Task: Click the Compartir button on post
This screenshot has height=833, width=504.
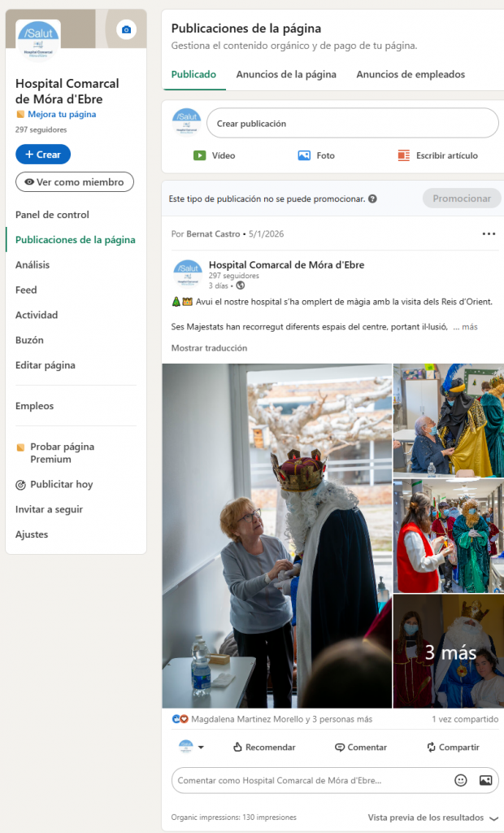Action: (453, 747)
